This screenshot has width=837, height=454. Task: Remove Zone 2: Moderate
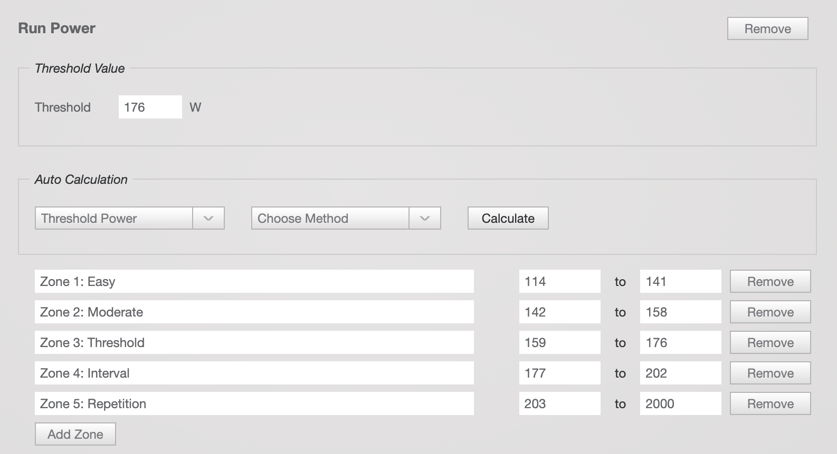(770, 312)
